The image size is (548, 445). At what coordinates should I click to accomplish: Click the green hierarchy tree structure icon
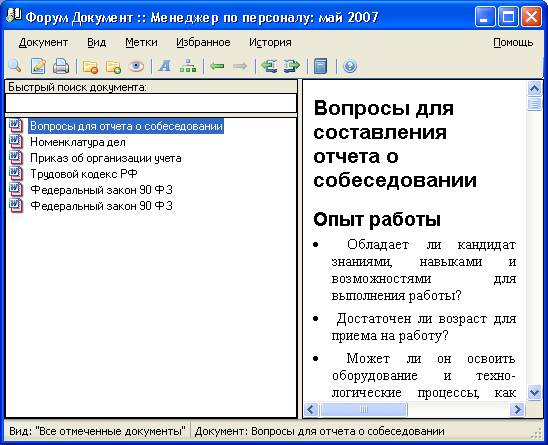(x=188, y=66)
